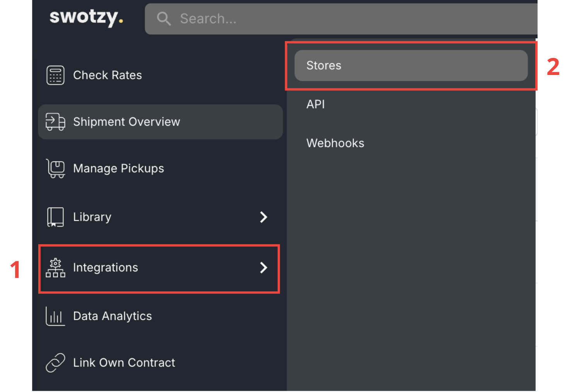
Task: Select the Link Own Contract chain icon
Action: [x=55, y=363]
